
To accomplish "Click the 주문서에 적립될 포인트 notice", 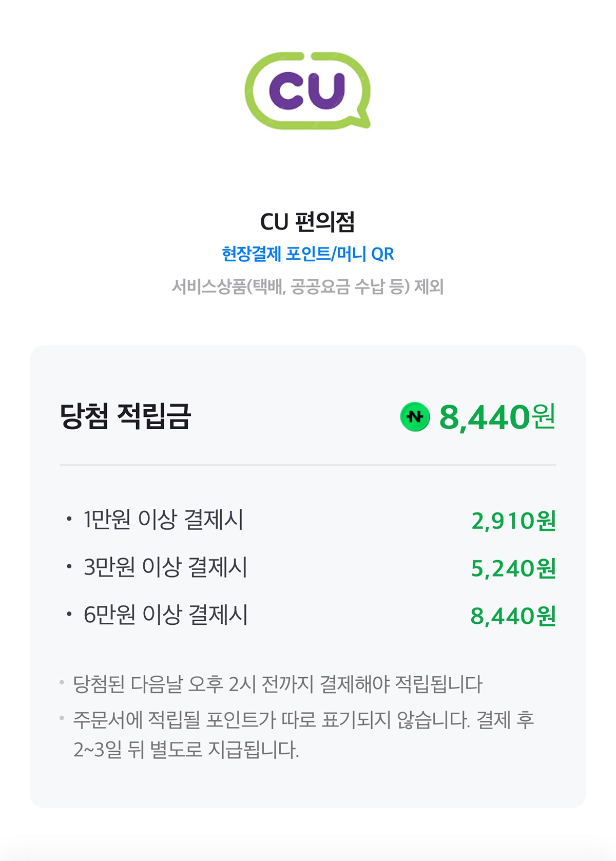I will (303, 720).
